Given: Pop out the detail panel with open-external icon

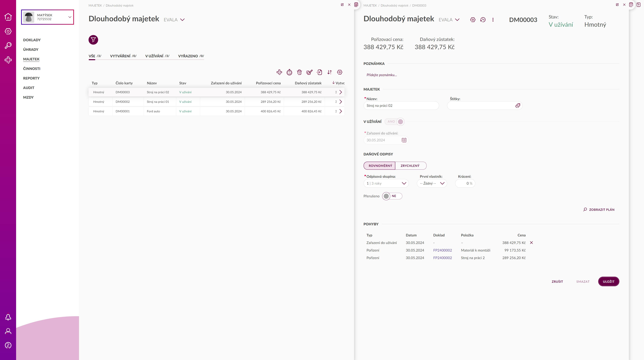Looking at the screenshot, I should click(x=617, y=5).
